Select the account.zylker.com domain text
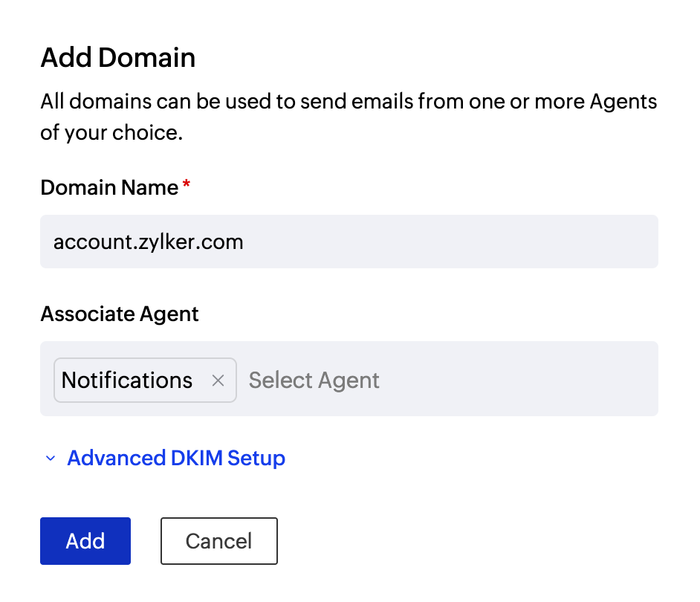The height and width of the screenshot is (602, 700). (x=148, y=242)
